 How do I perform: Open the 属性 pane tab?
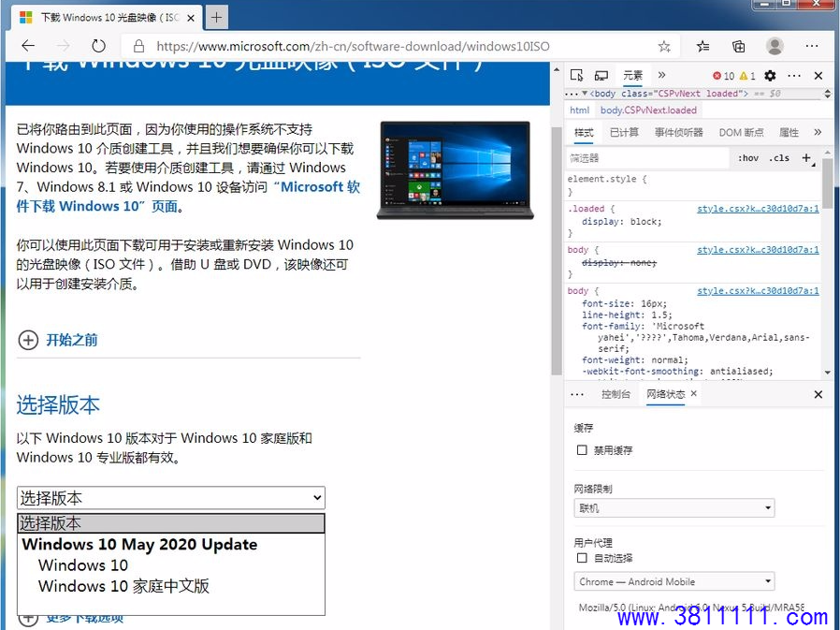pos(789,132)
